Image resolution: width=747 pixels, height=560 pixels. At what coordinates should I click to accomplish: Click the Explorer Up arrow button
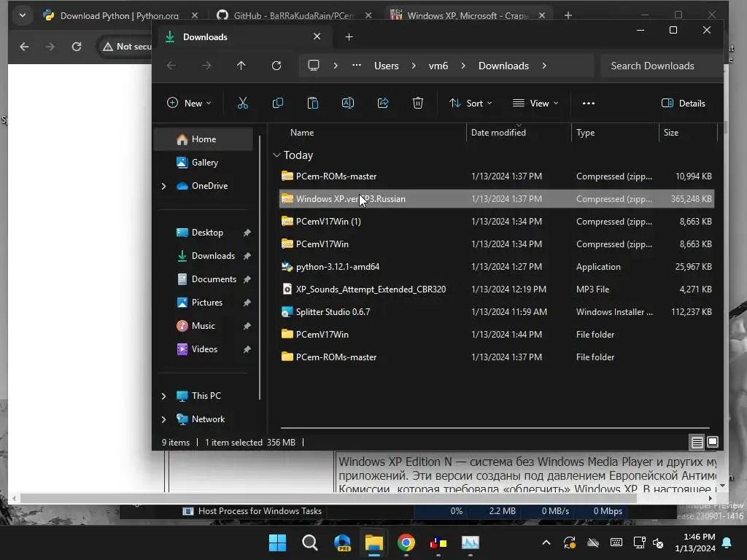click(241, 66)
